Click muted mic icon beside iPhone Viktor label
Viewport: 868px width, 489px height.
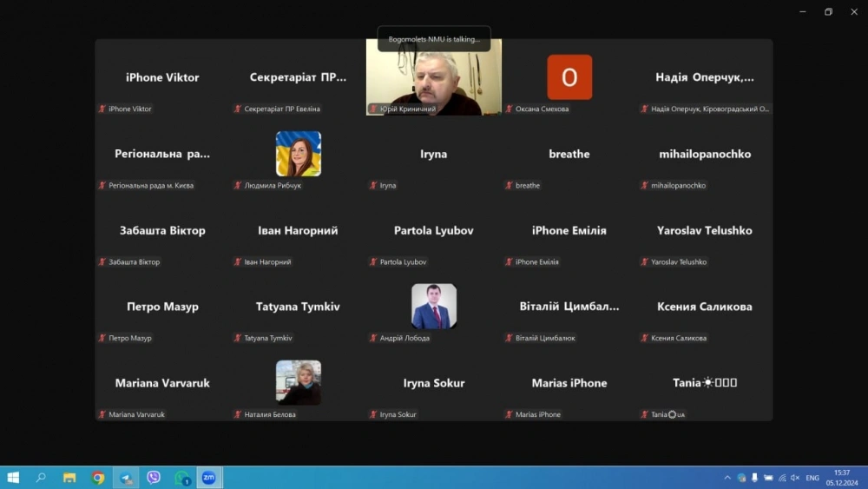[102, 109]
